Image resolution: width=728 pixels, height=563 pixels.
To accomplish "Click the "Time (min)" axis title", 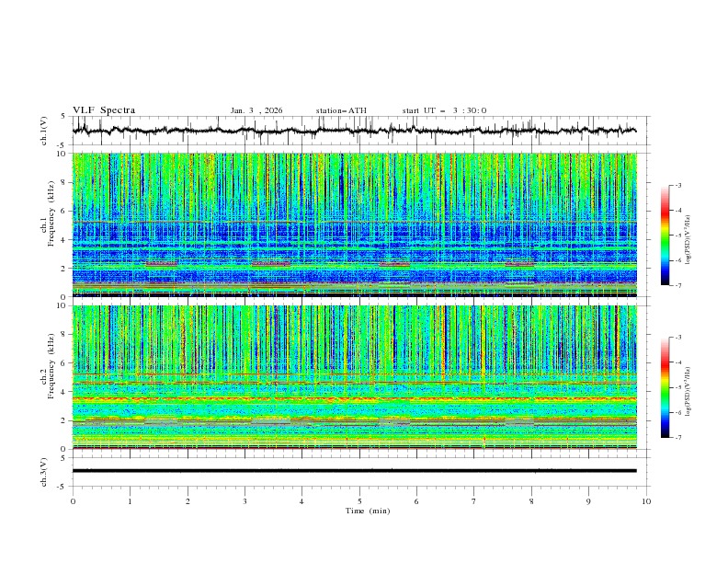I will click(368, 511).
